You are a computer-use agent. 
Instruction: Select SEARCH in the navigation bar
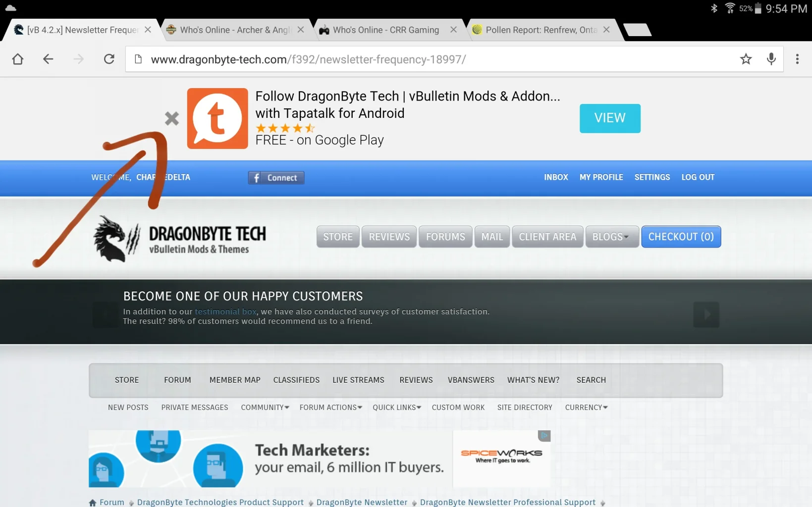(x=591, y=380)
